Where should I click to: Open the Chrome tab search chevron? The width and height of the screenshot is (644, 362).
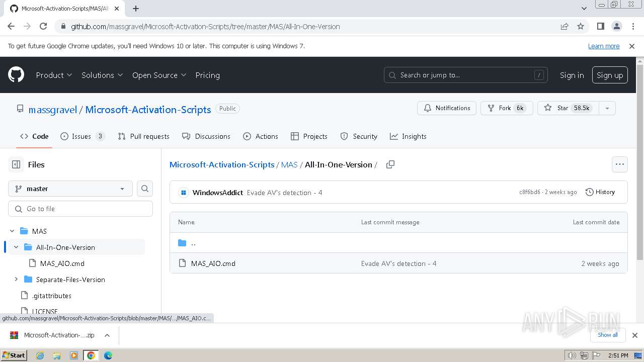(584, 9)
